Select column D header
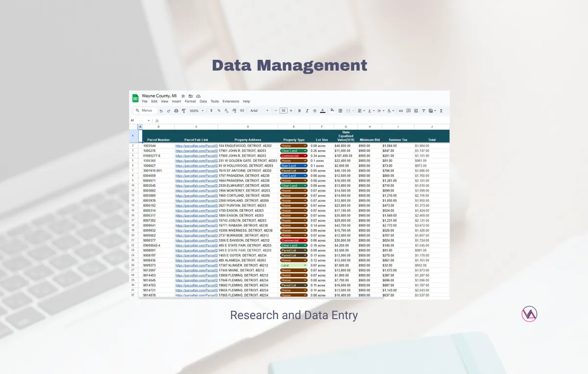The width and height of the screenshot is (588, 374). pos(248,127)
